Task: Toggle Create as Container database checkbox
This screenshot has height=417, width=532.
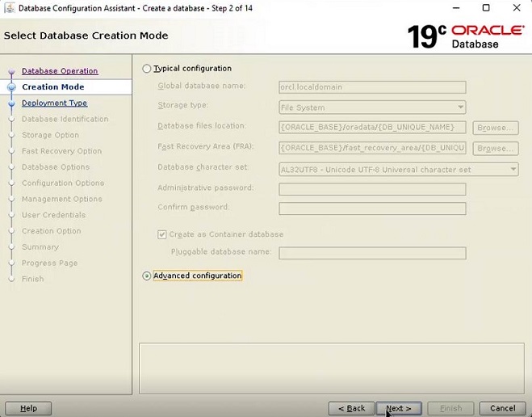Action: (161, 234)
